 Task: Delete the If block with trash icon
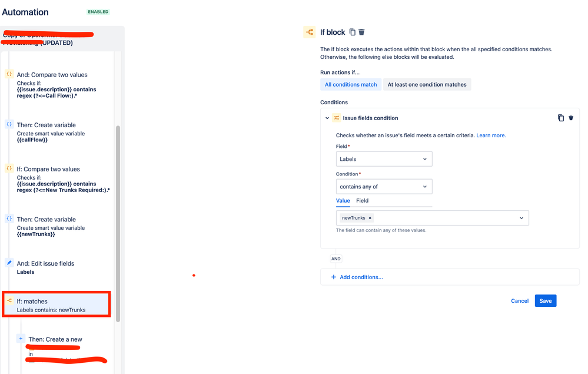click(x=361, y=32)
